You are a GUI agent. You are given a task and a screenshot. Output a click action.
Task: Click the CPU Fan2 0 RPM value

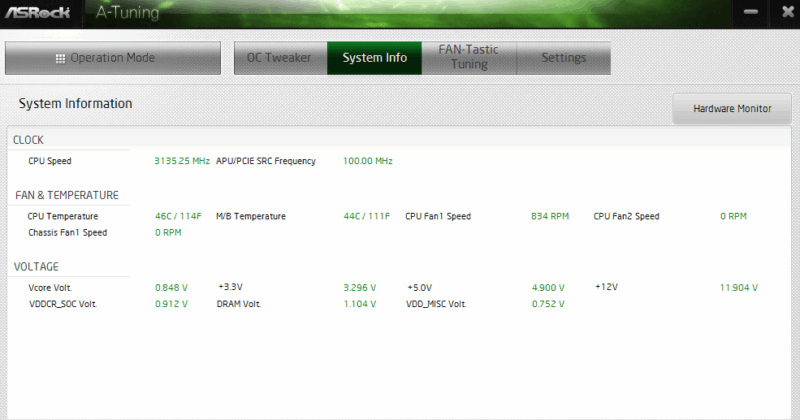(733, 216)
